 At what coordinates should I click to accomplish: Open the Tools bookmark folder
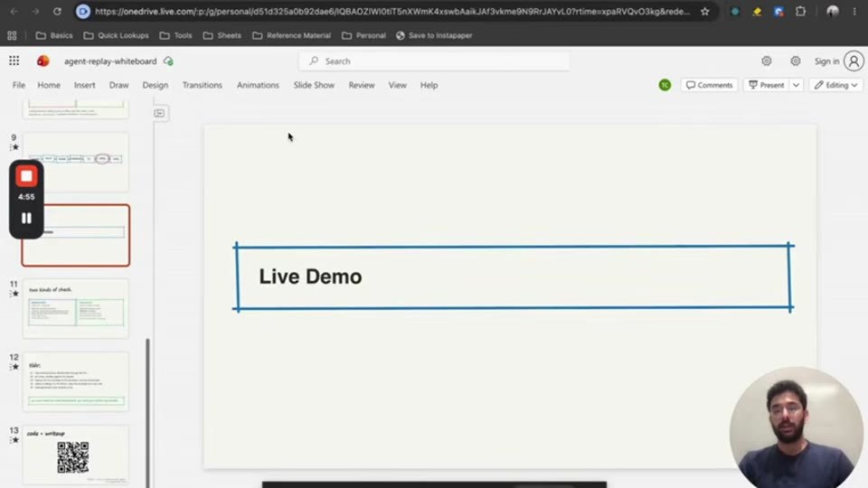click(176, 35)
